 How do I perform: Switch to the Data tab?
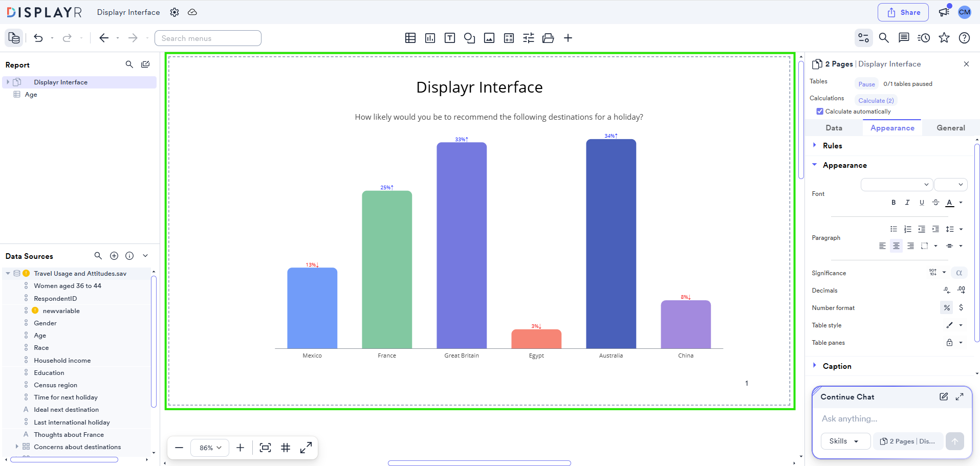(x=834, y=128)
